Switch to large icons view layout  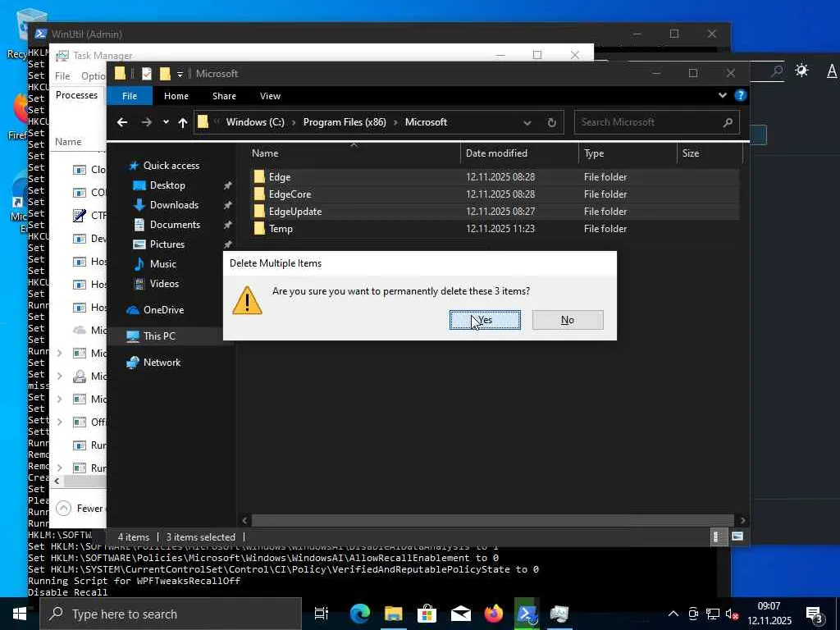737,536
